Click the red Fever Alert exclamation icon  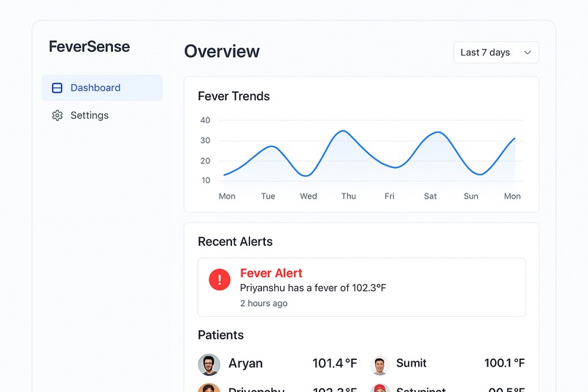coord(220,280)
